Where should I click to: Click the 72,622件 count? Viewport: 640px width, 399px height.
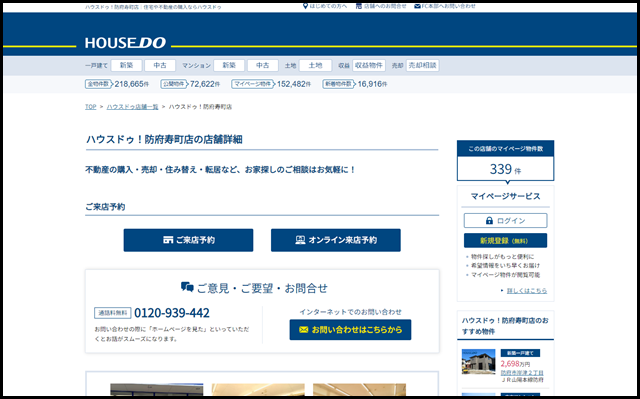pos(205,84)
